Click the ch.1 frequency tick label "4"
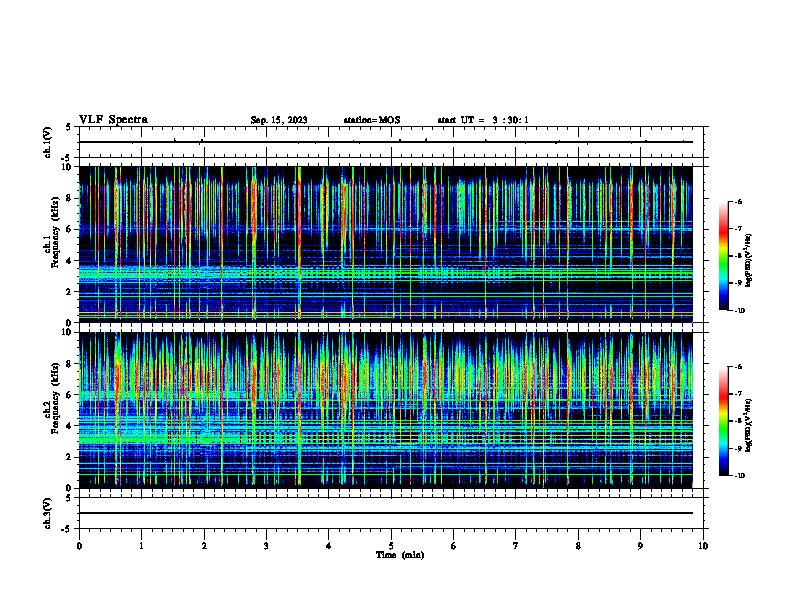Viewport: 792px width, 612px height. (x=70, y=261)
